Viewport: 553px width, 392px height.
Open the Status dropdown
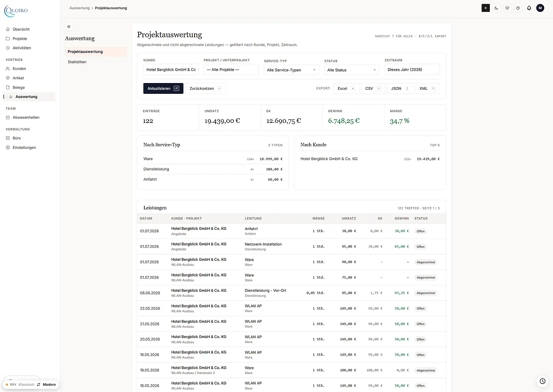352,70
